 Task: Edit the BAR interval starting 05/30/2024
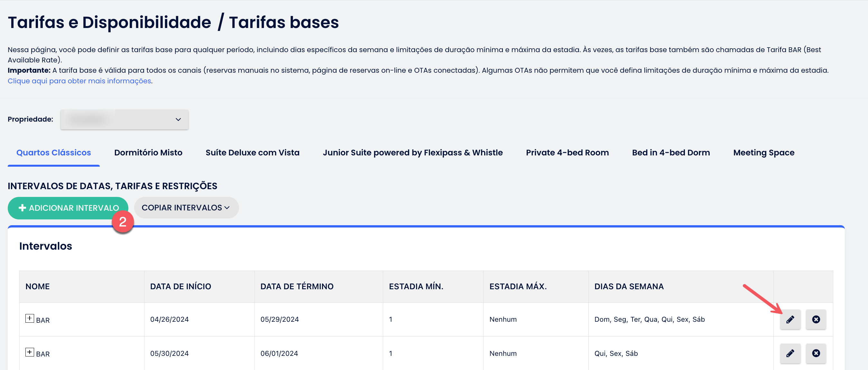click(x=790, y=353)
